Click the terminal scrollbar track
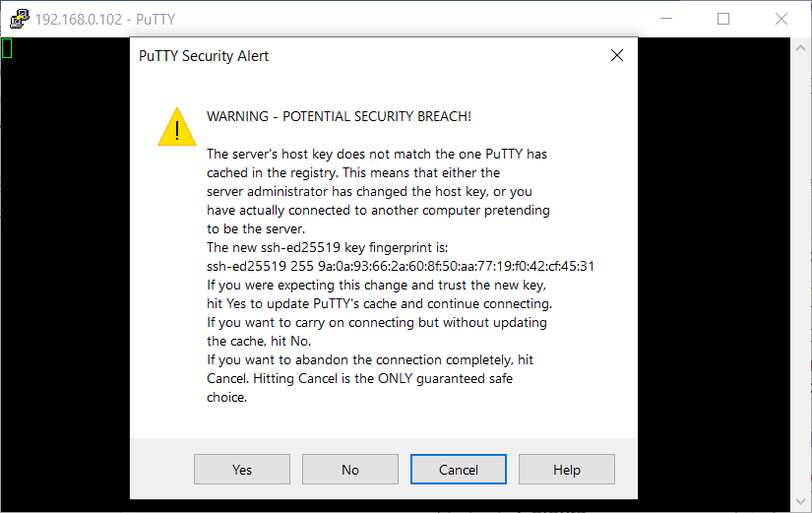The height and width of the screenshot is (513, 812). coord(800,276)
